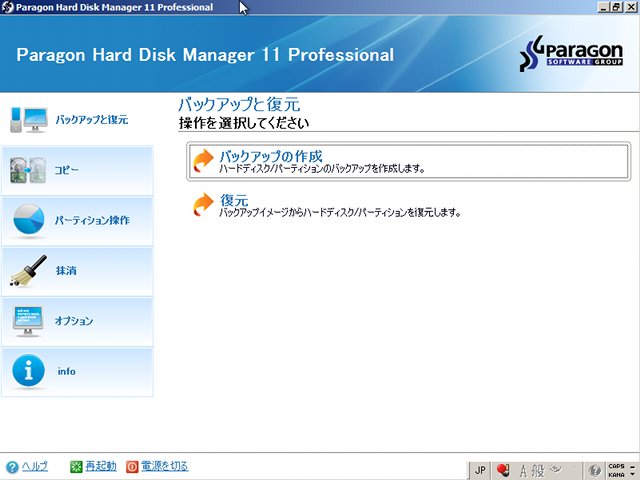
Task: Click the JP language indicator
Action: point(480,471)
